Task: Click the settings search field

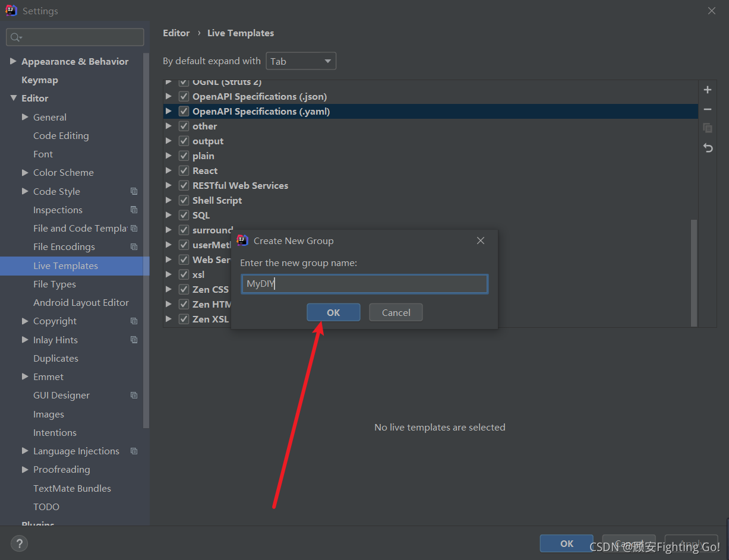Action: (x=75, y=37)
